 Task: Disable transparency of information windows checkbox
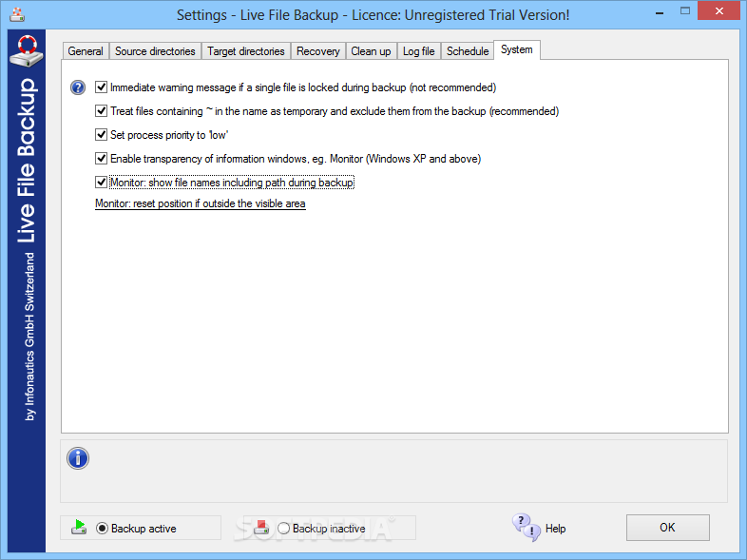pos(101,158)
